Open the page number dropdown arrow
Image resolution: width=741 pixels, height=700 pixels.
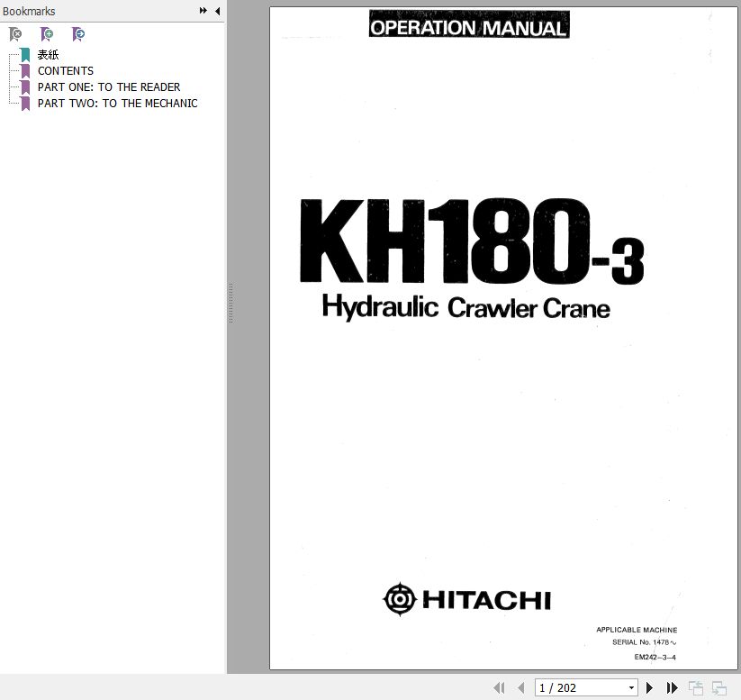pos(631,687)
